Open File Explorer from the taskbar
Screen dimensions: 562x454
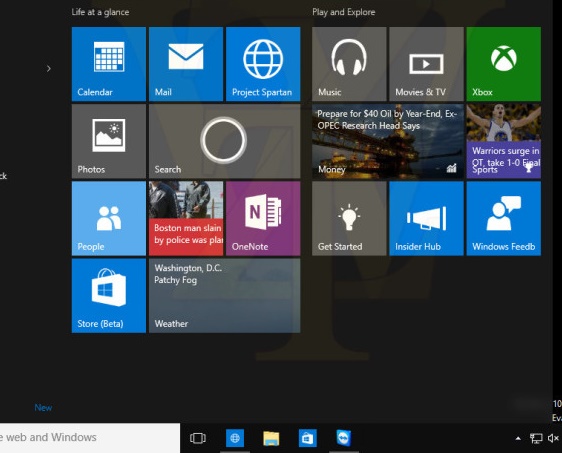[271, 438]
